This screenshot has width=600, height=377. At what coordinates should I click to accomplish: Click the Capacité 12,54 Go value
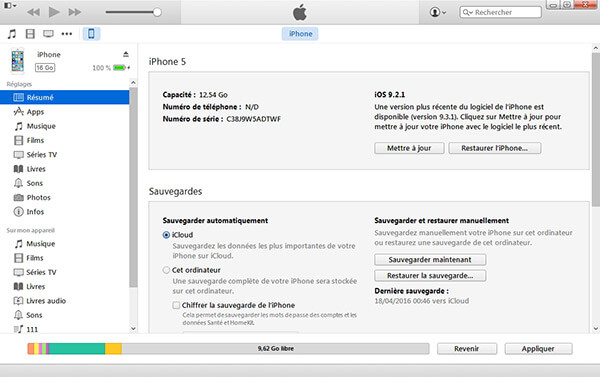tap(213, 95)
